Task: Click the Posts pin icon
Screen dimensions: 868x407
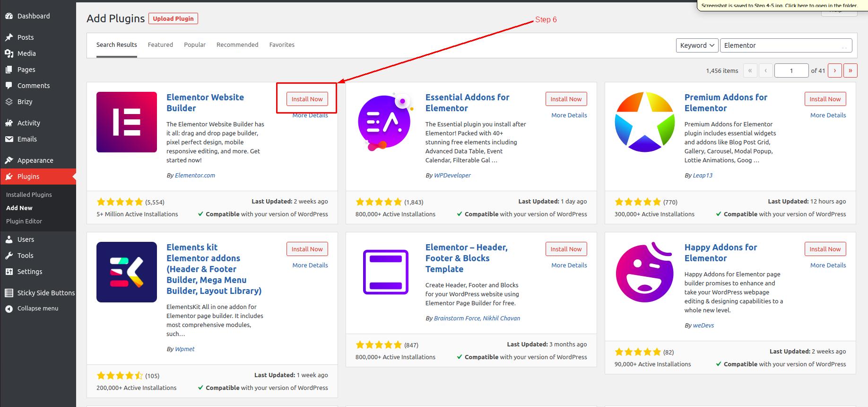Action: [9, 37]
